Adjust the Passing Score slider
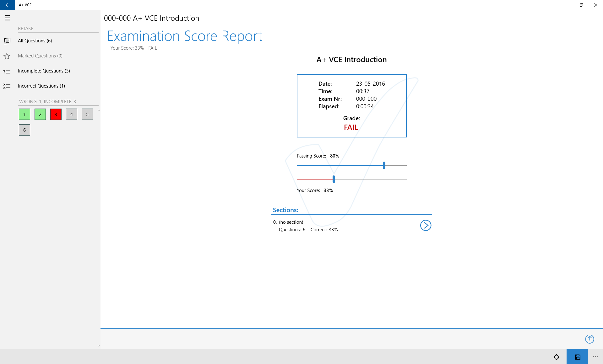This screenshot has width=603, height=364. [384, 165]
